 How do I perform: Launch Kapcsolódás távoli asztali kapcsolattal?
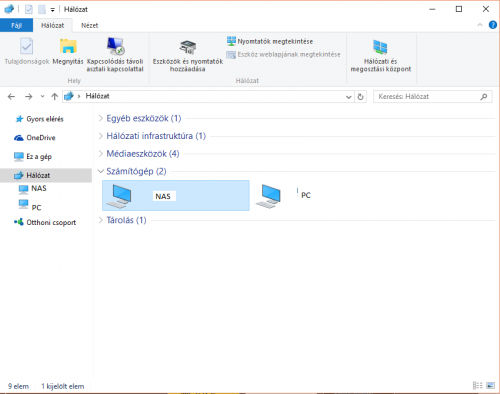pyautogui.click(x=115, y=55)
